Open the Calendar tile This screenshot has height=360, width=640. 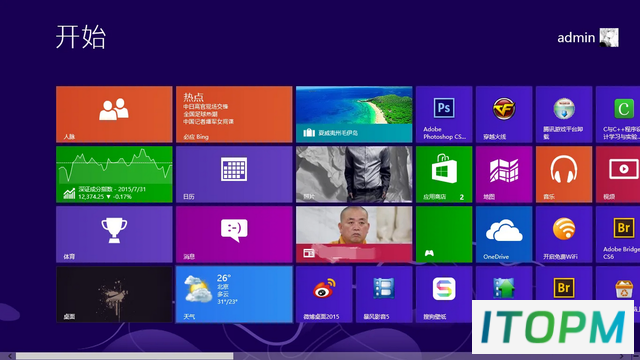(234, 174)
